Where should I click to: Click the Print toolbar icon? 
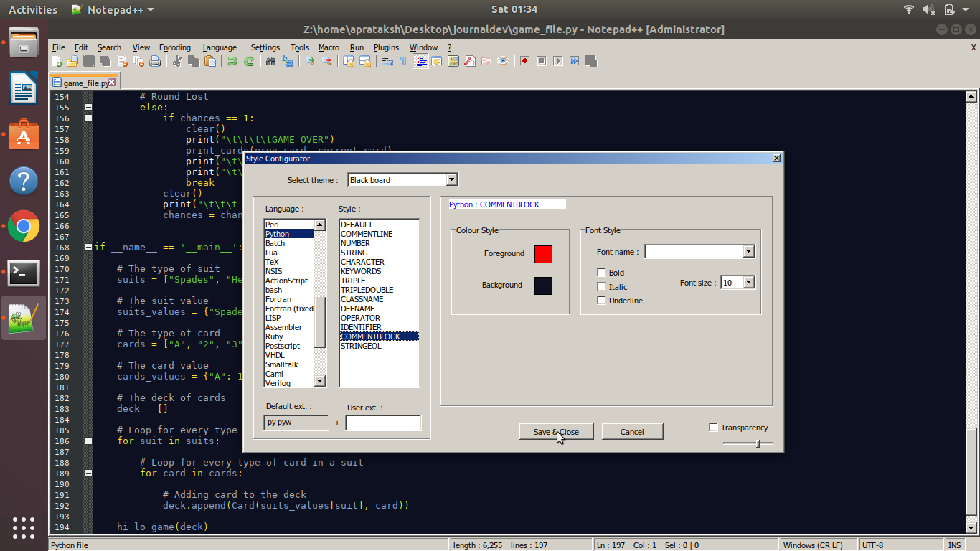click(x=155, y=61)
